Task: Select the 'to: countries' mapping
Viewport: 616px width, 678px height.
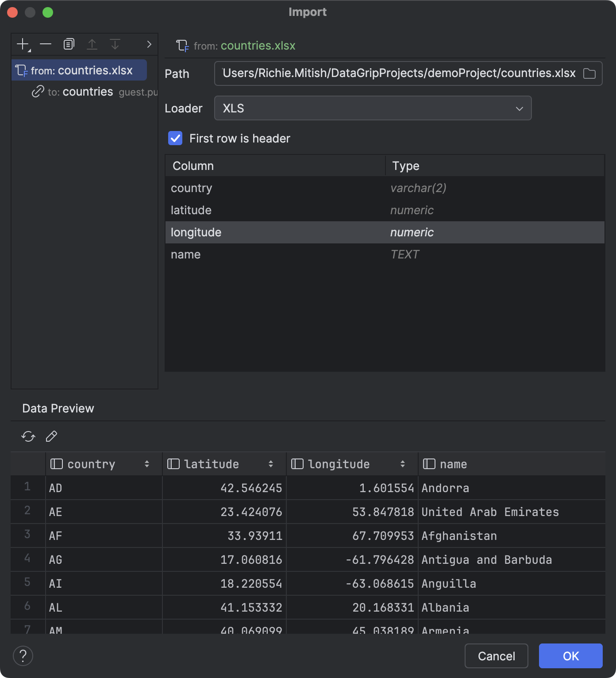Action: tap(88, 92)
